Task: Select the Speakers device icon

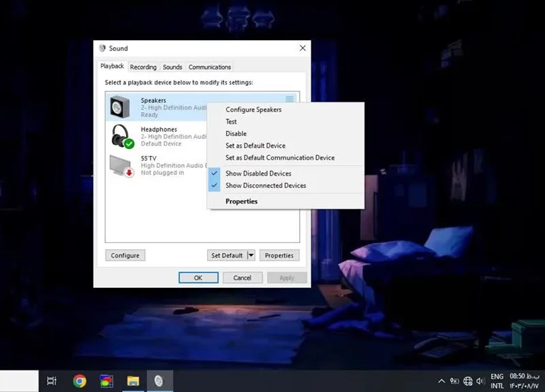Action: coord(121,107)
